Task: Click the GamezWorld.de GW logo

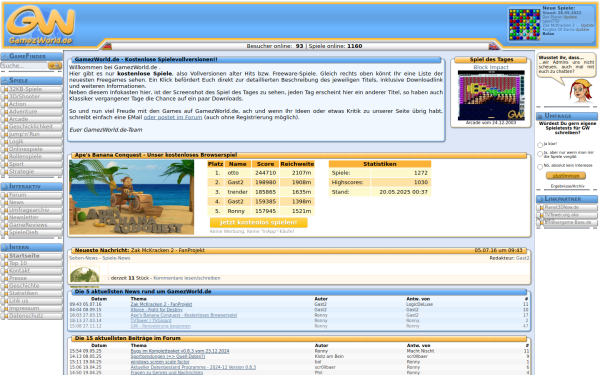Action: (x=40, y=25)
